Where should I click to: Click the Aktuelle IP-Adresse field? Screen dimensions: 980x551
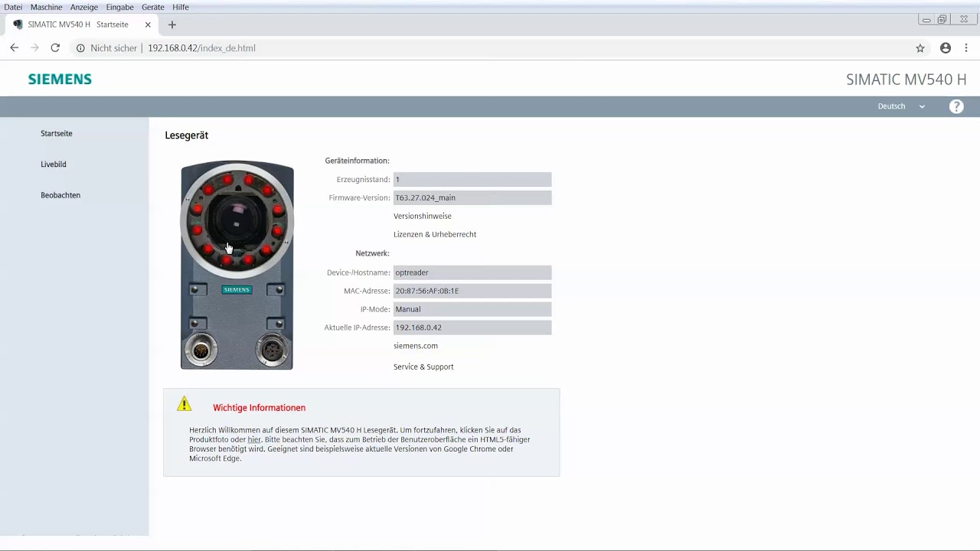(x=472, y=328)
